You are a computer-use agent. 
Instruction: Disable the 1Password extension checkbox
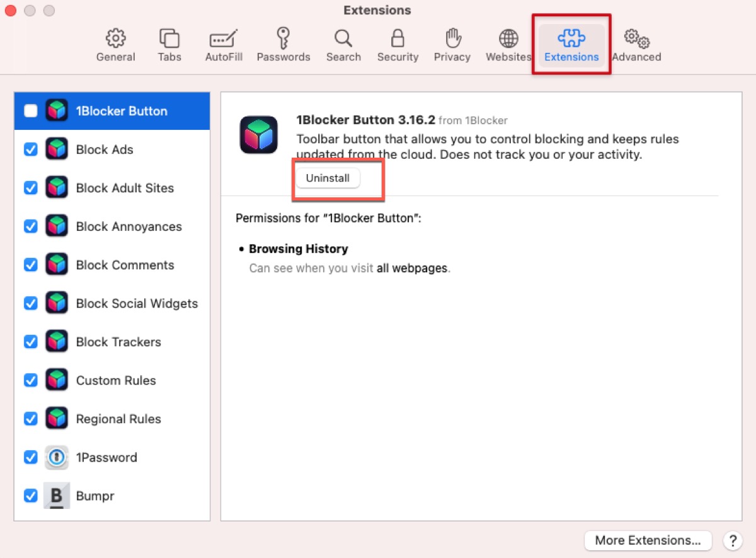[x=31, y=457]
